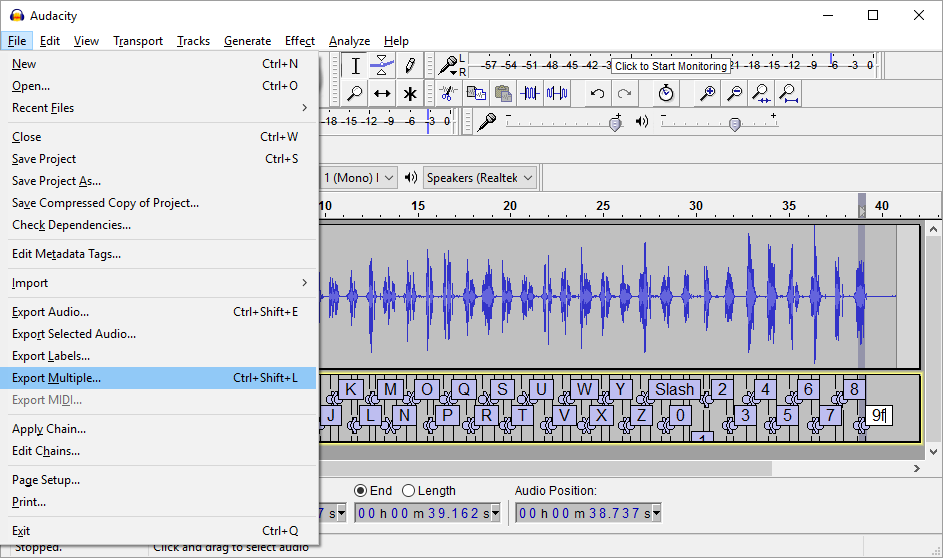Select the Zoom magnifier tool
The height and width of the screenshot is (558, 943).
tap(355, 93)
